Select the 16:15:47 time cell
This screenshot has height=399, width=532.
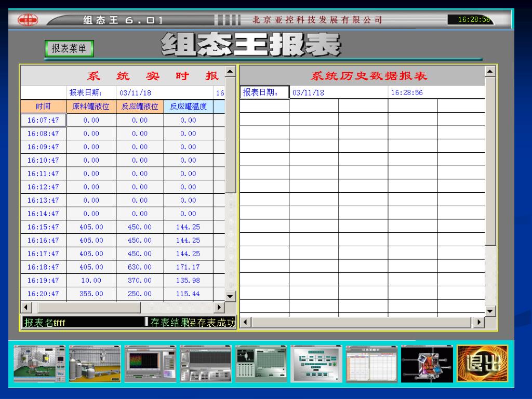(x=44, y=227)
